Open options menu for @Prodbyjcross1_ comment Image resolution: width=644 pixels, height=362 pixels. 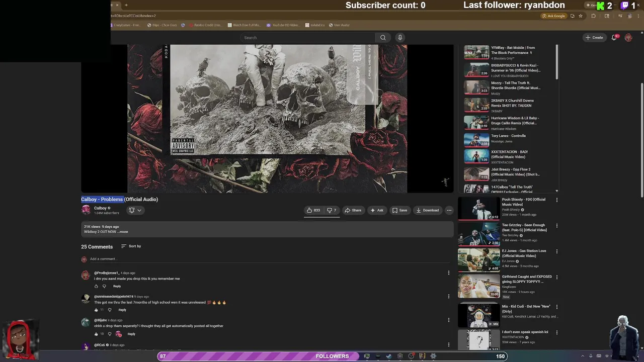(x=449, y=273)
